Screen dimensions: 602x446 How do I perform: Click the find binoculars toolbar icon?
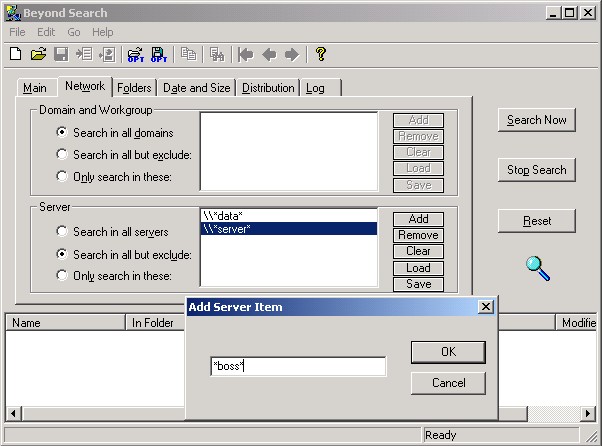(x=217, y=54)
